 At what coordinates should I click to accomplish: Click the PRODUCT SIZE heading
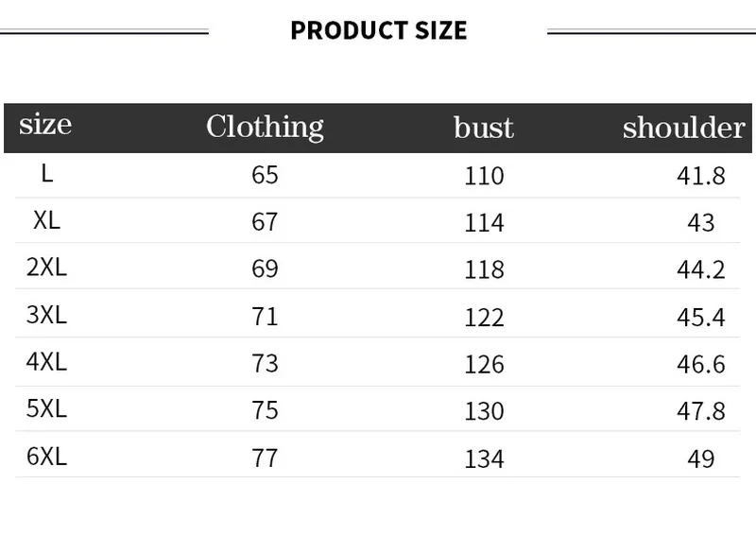coord(379,30)
